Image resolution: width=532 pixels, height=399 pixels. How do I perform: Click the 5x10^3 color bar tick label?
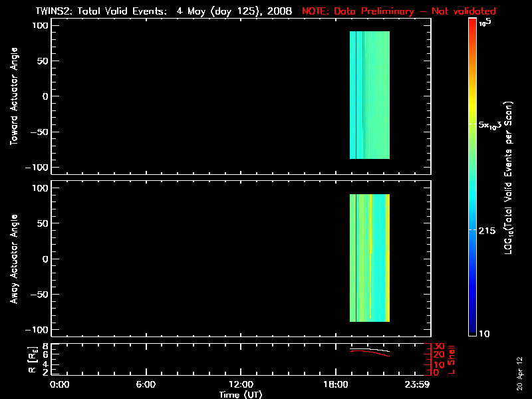pyautogui.click(x=493, y=124)
